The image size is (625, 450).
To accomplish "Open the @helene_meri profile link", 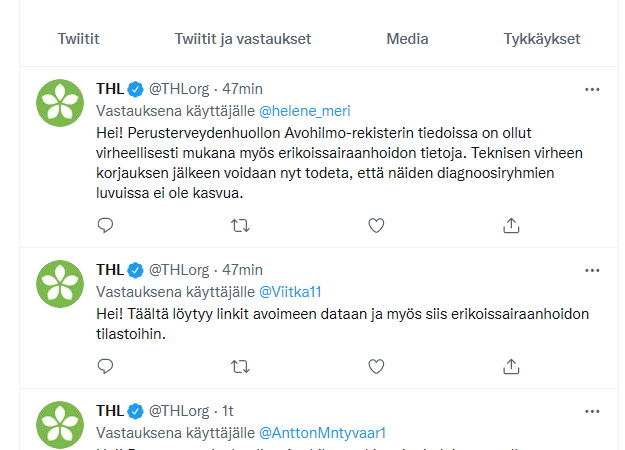I will (305, 111).
